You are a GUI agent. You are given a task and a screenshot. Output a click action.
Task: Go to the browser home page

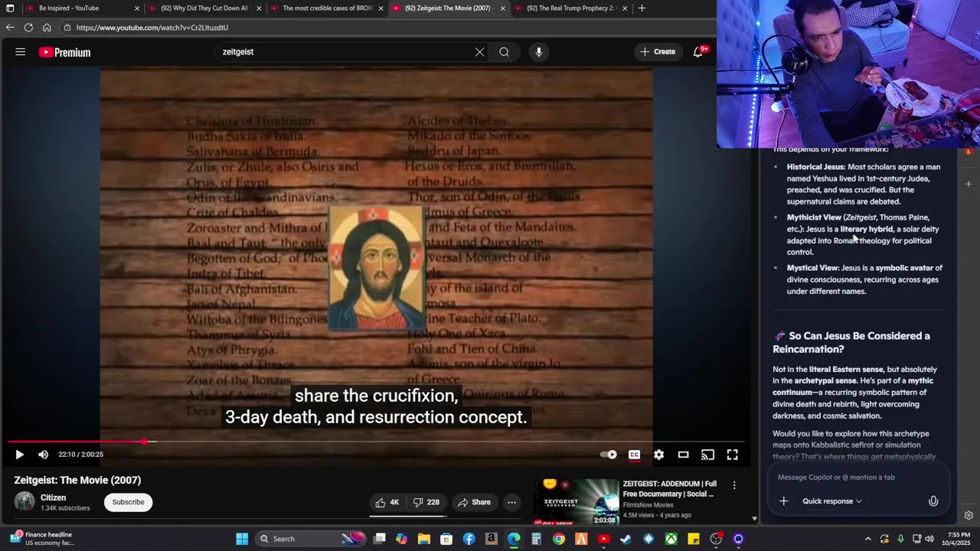pos(47,28)
